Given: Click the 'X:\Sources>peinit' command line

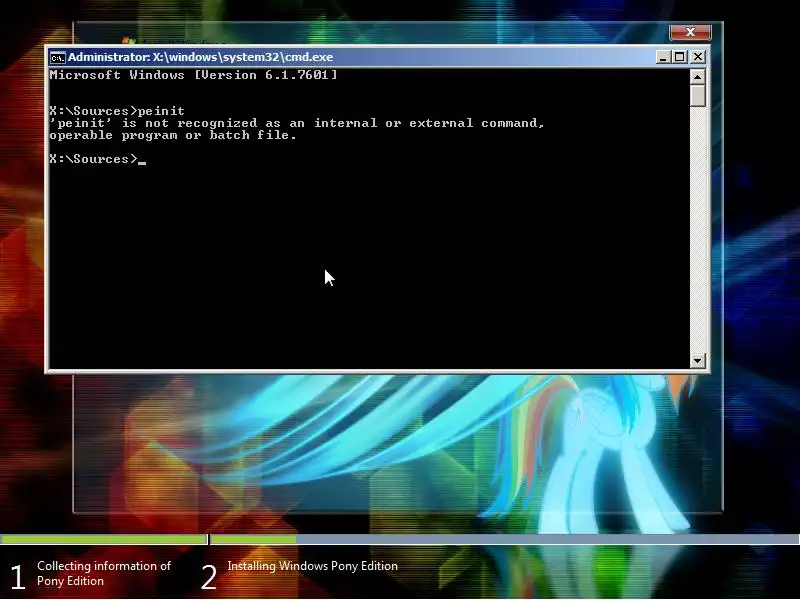Looking at the screenshot, I should click(117, 111).
